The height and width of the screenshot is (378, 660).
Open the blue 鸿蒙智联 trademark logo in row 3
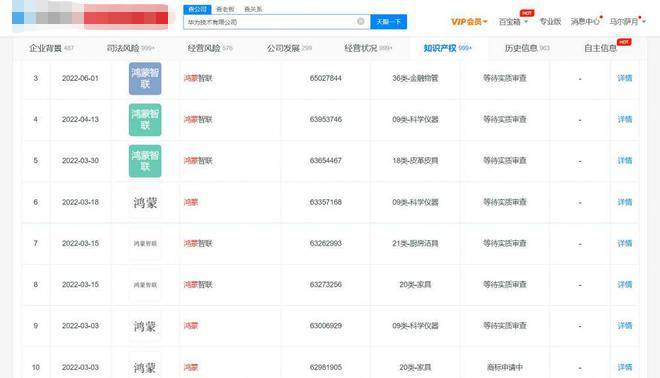tap(145, 78)
